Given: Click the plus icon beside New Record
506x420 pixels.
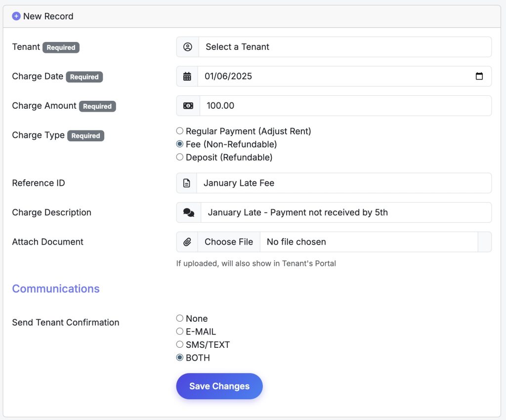Looking at the screenshot, I should [16, 16].
